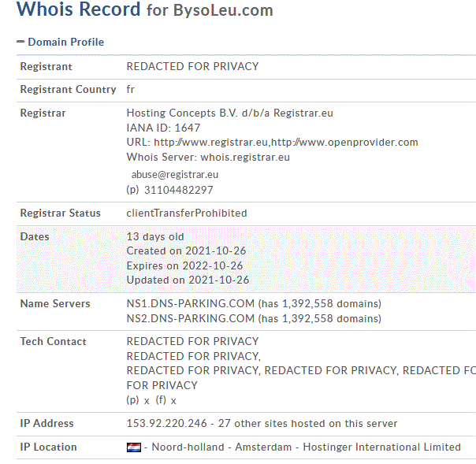The height and width of the screenshot is (464, 476).
Task: Click the IP address 153.92.220.246
Action: tap(166, 423)
